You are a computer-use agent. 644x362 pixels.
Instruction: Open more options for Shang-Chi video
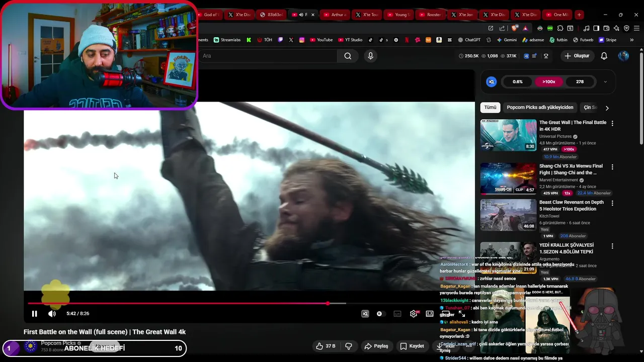tap(612, 167)
